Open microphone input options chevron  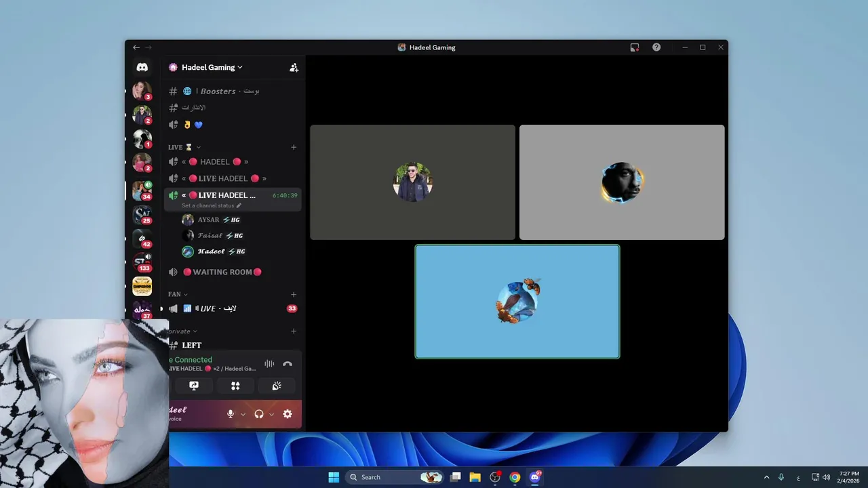[243, 414]
